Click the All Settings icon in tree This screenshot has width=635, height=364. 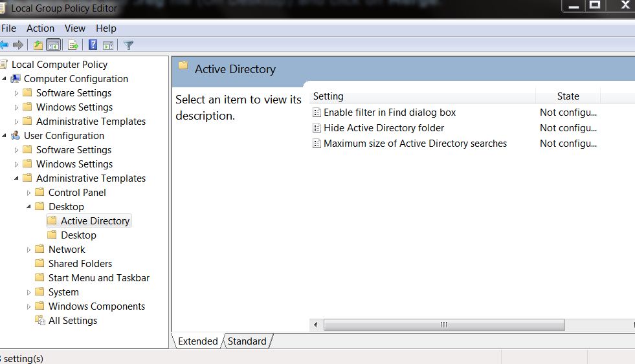point(39,320)
